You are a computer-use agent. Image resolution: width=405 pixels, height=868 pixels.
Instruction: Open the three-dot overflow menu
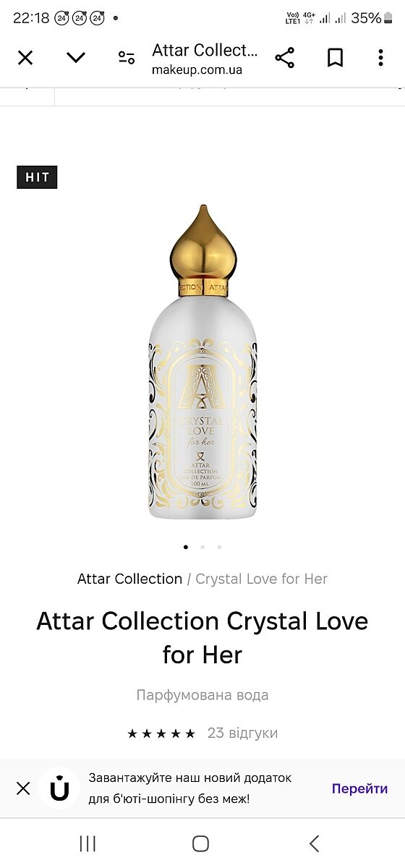pos(380,58)
